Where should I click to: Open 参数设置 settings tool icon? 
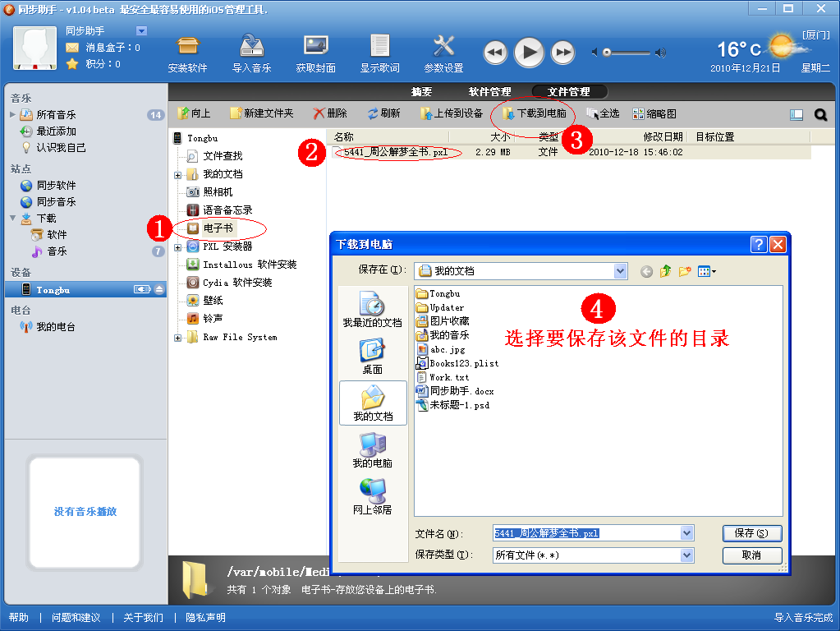coord(443,47)
